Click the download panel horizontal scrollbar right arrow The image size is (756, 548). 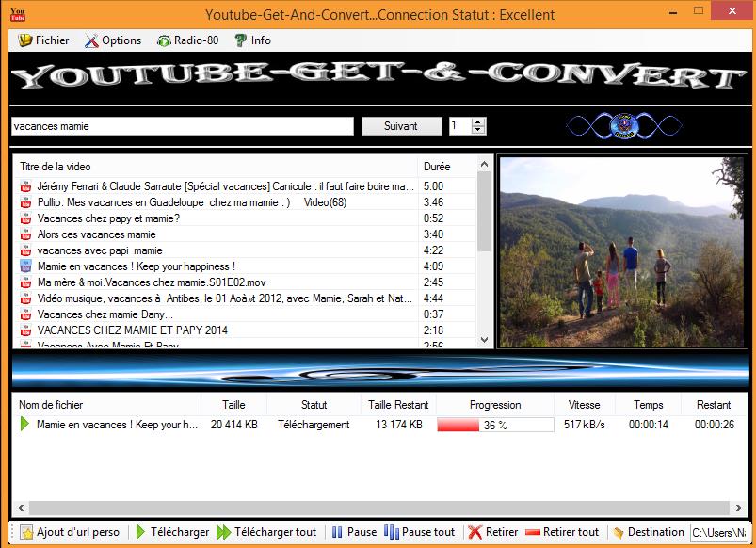coord(739,508)
